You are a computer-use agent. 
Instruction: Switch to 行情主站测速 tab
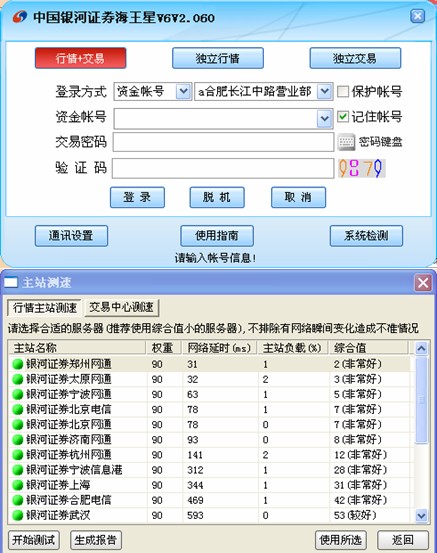[45, 308]
